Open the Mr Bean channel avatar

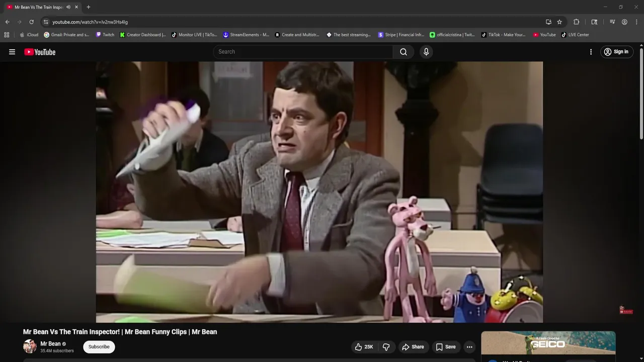(30, 346)
